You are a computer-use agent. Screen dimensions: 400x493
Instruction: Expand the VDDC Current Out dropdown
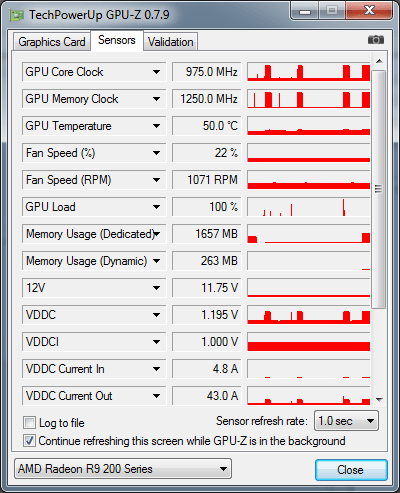pos(156,396)
